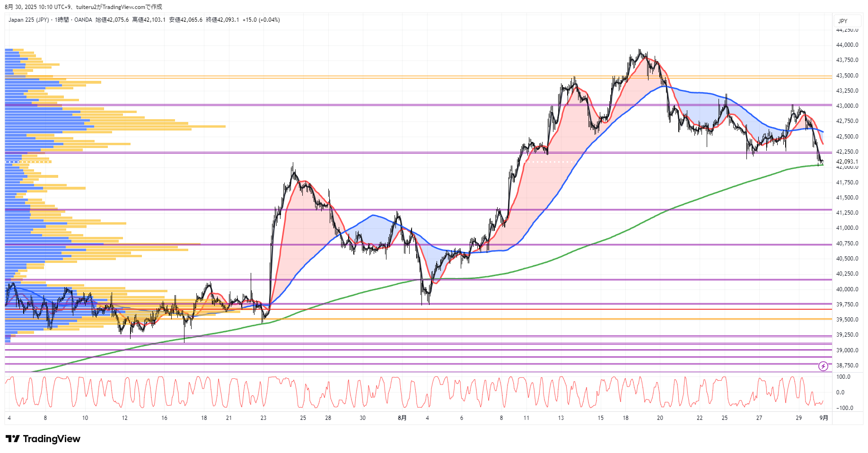Click the 38,750.0 price axis label

(847, 366)
